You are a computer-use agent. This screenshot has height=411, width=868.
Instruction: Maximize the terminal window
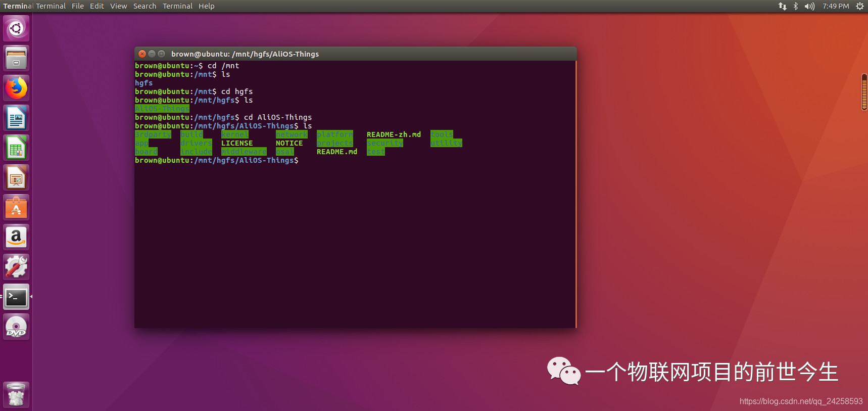click(x=162, y=54)
